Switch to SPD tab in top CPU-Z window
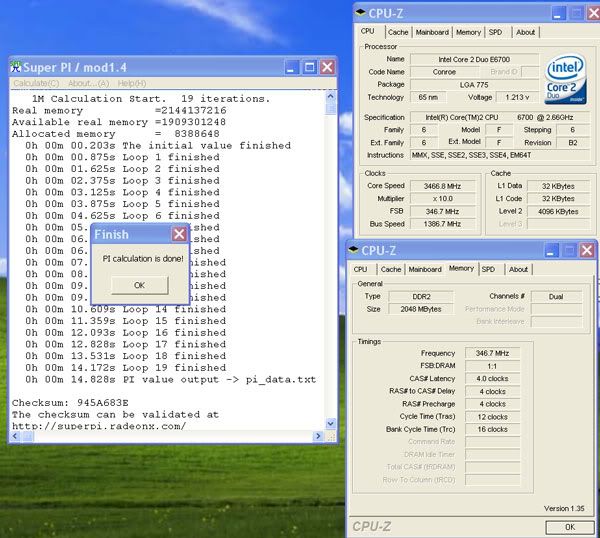Image resolution: width=600 pixels, height=538 pixels. (496, 32)
